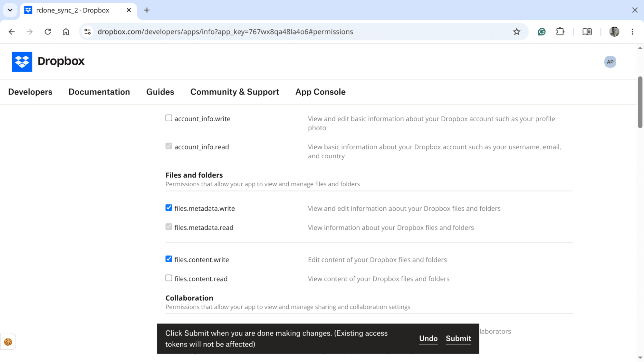Click the Dropbox wordmark link
Image resolution: width=644 pixels, height=362 pixels.
[61, 61]
